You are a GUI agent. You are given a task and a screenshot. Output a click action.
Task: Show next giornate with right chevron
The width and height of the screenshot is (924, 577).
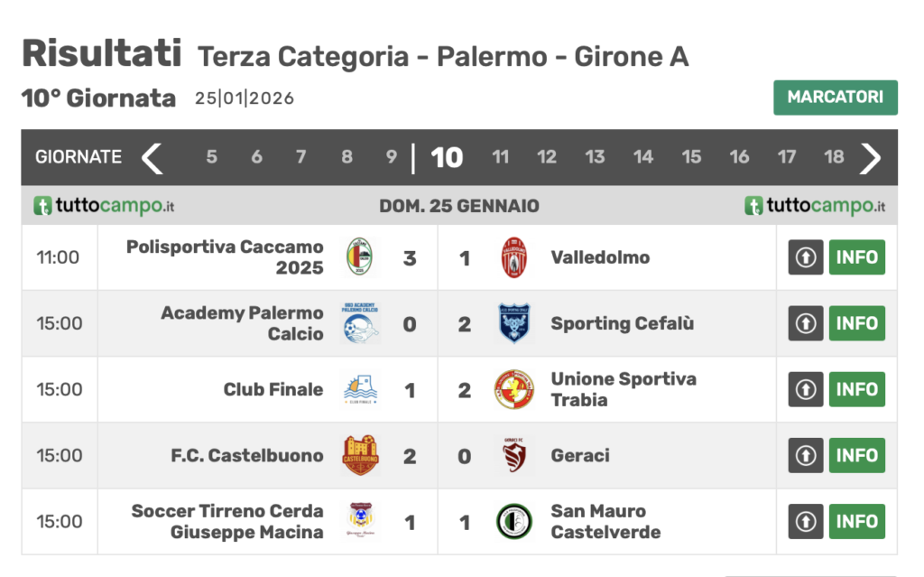coord(870,157)
